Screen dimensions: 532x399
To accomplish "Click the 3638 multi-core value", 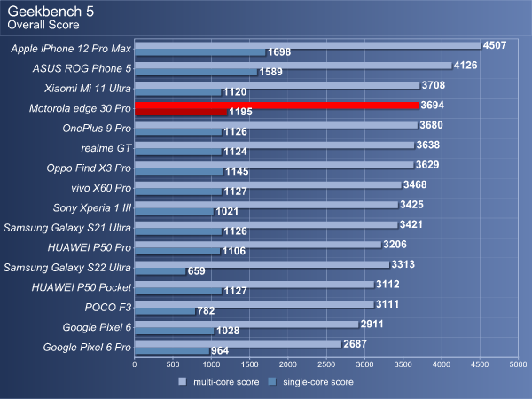I will (x=428, y=145).
